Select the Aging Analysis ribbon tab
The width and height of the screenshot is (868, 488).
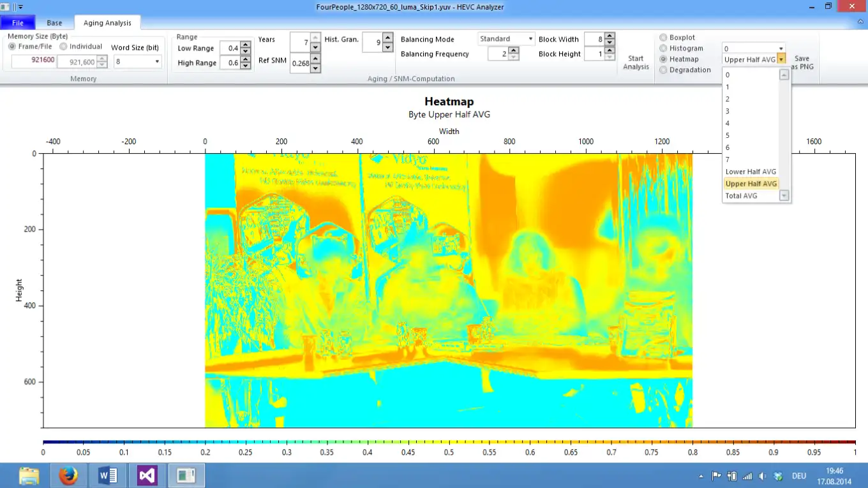107,23
